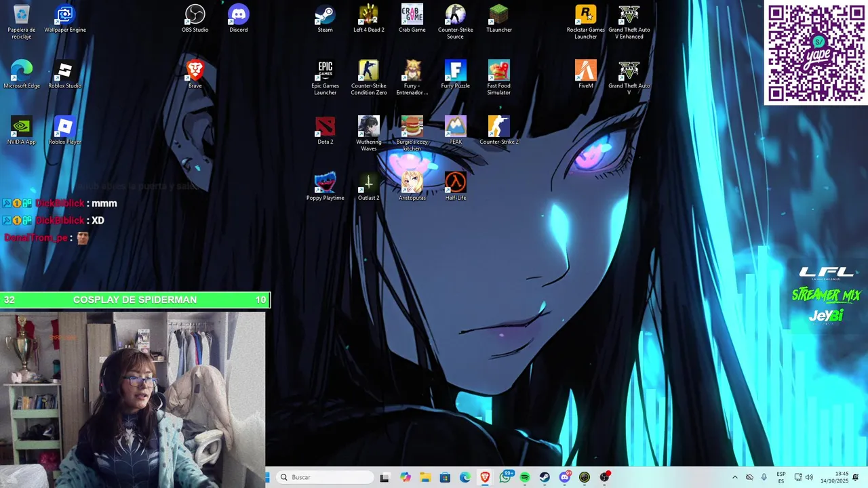The width and height of the screenshot is (868, 488).
Task: Select Counter-Strike Condition Zero icon
Action: 369,77
